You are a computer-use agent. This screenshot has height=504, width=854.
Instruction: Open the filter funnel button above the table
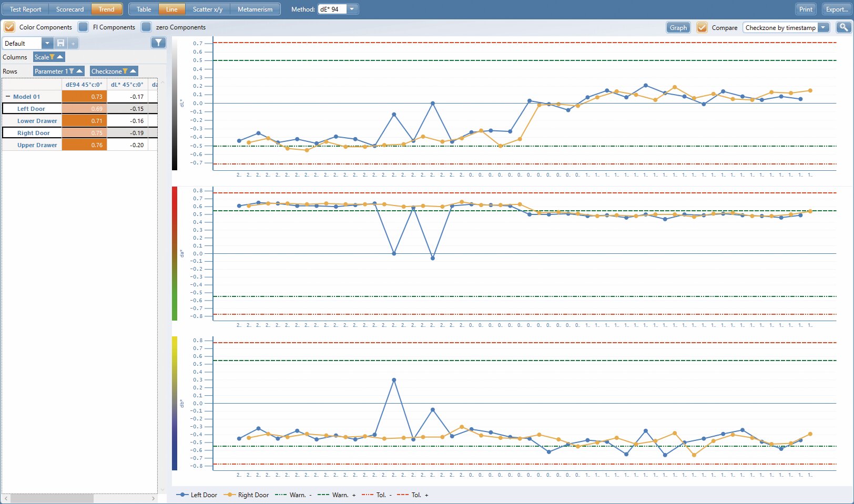pyautogui.click(x=158, y=43)
